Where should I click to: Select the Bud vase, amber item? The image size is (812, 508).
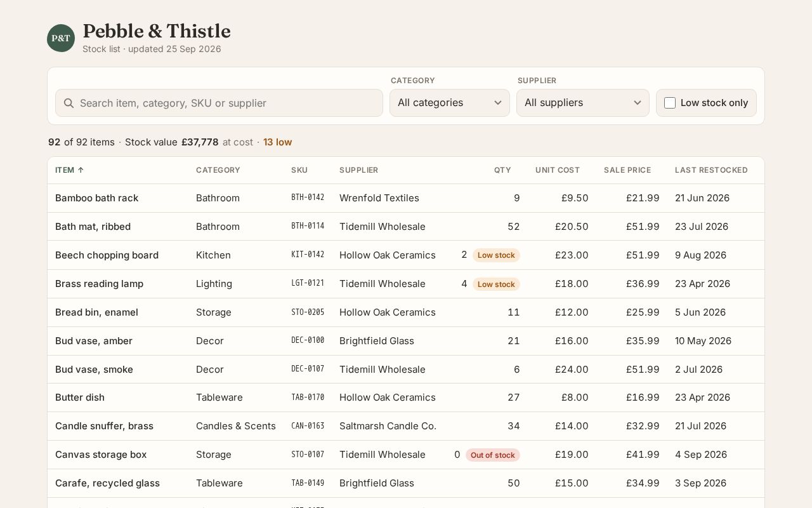(x=94, y=341)
